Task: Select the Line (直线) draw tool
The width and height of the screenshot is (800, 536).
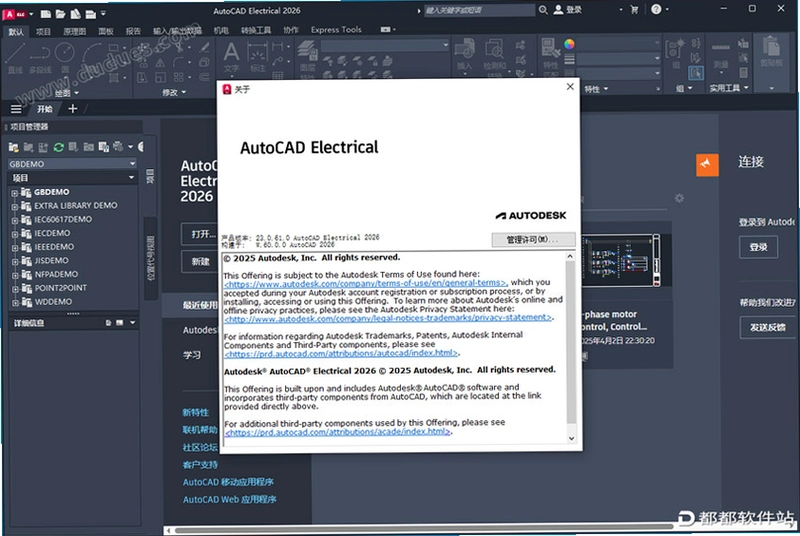Action: (x=15, y=59)
